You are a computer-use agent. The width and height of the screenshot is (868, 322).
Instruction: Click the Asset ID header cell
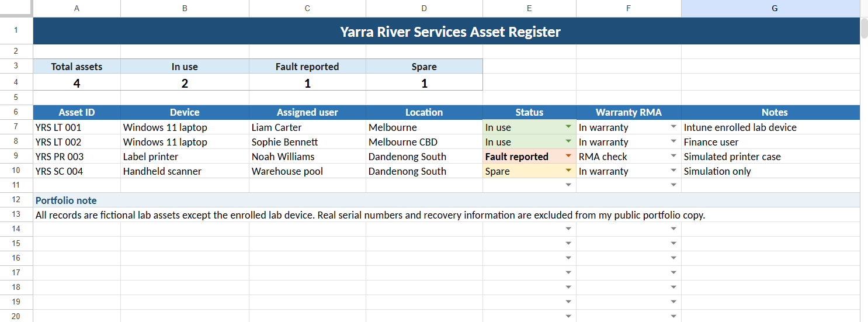77,112
